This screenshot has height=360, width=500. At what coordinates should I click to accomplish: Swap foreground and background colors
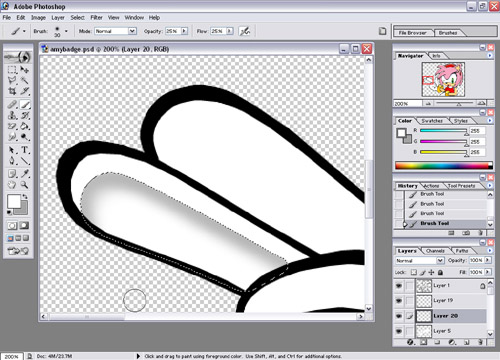(25, 196)
